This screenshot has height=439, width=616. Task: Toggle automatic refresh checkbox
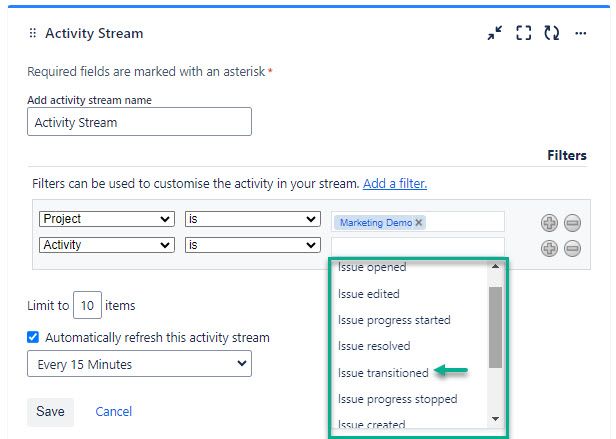tap(33, 337)
